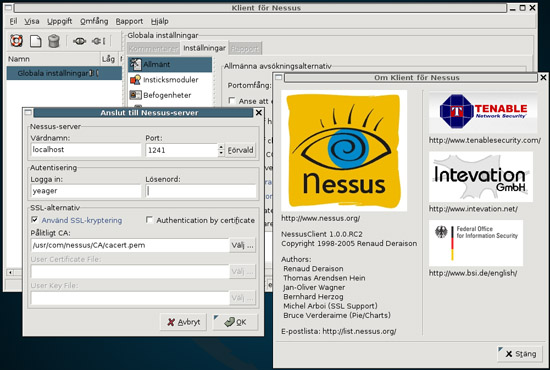This screenshot has height=370, width=550.
Task: Click the User Certificate File field
Action: pyautogui.click(x=130, y=271)
